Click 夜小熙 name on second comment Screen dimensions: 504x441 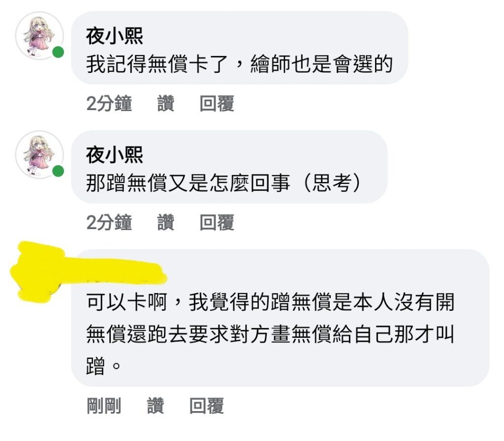(114, 155)
